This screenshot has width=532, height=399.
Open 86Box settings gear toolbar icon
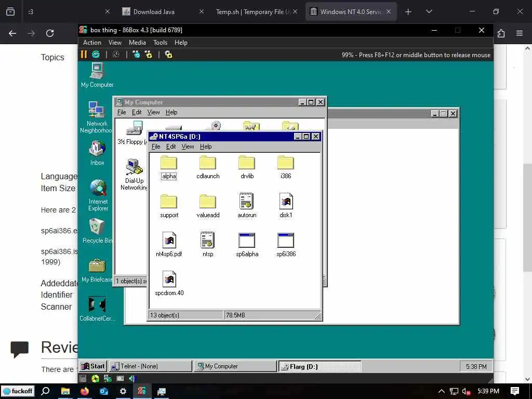[168, 54]
